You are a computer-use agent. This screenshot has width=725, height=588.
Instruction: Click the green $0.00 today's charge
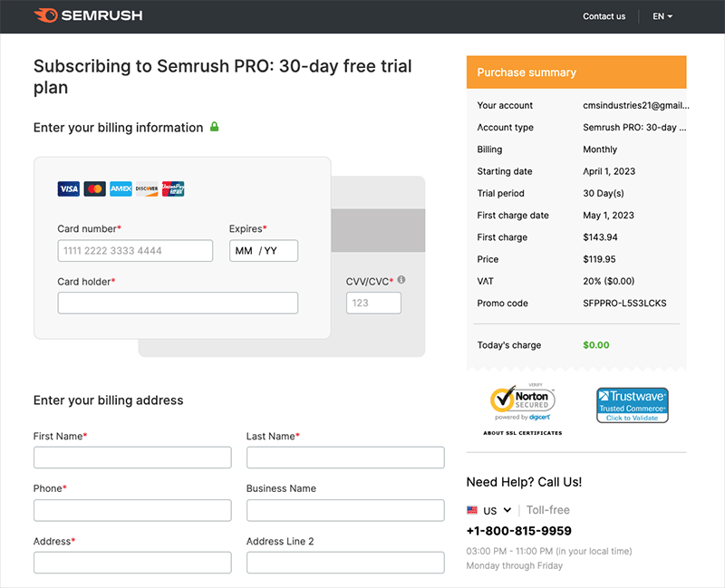596,345
